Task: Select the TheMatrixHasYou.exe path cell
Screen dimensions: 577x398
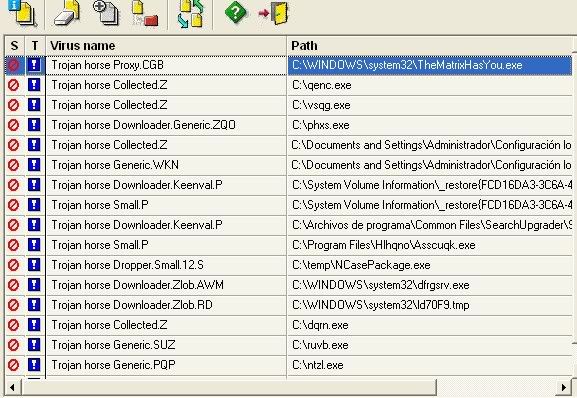Action: coord(430,65)
